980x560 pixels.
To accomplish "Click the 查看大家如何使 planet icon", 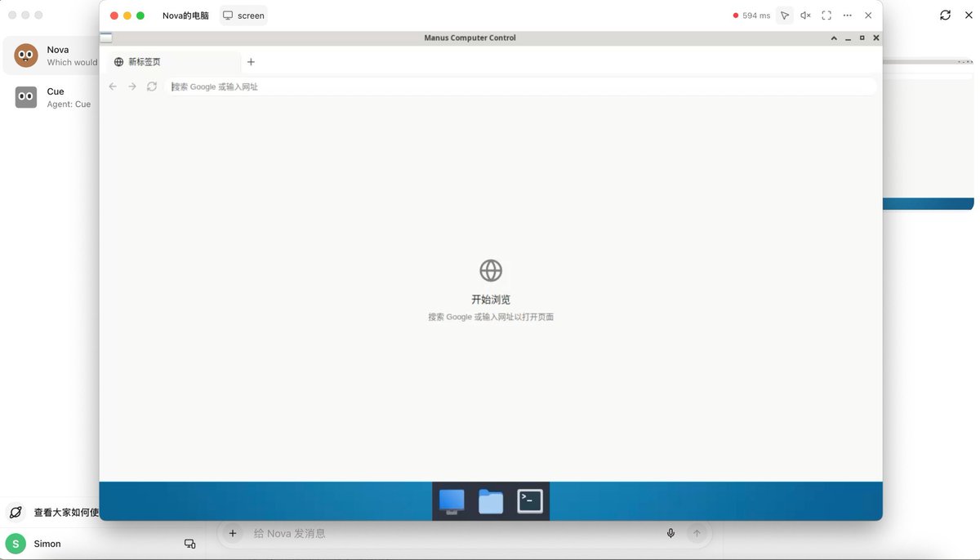I will (16, 513).
